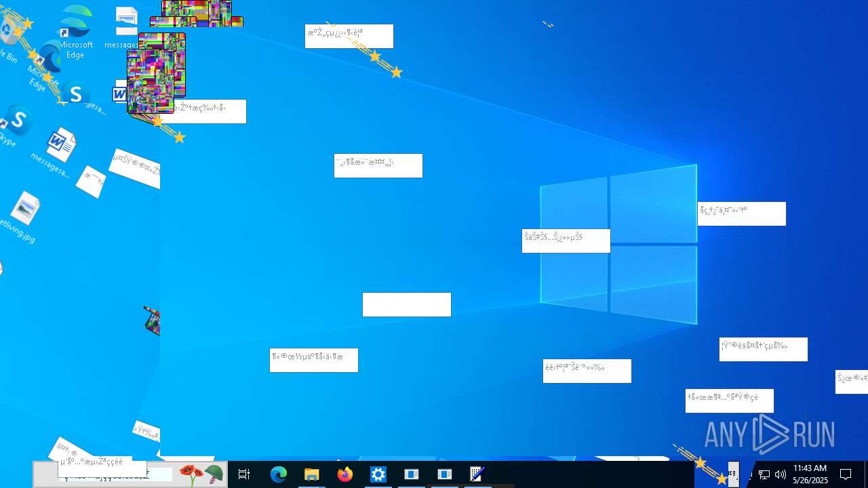Open Task View from the taskbar

point(244,474)
